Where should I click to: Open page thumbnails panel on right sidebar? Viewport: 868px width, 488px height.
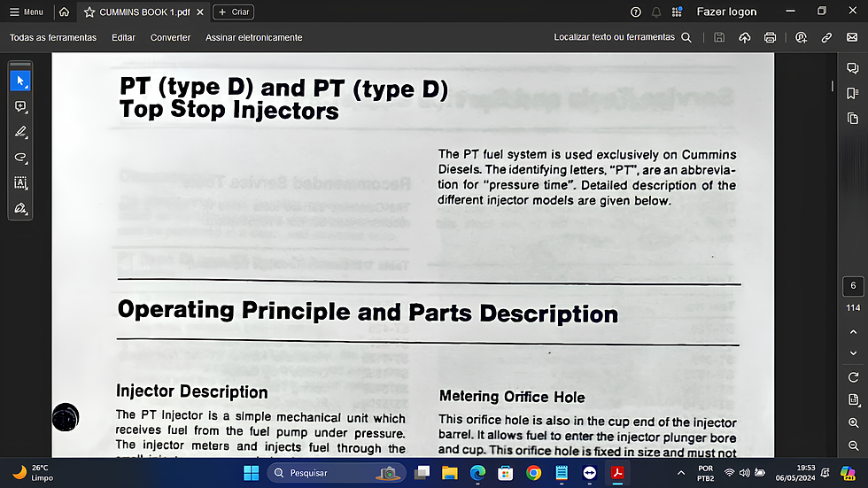pos(852,119)
